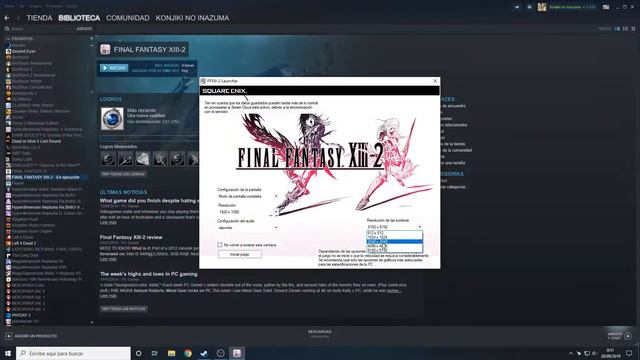Image resolution: width=640 pixels, height=360 pixels.
Task: Open the Windows Start menu
Action: point(8,353)
